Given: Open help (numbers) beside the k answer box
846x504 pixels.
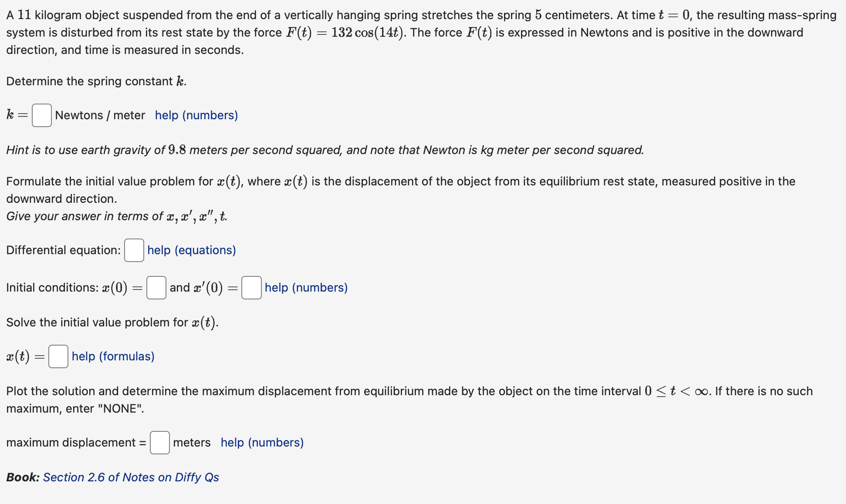Looking at the screenshot, I should point(196,115).
